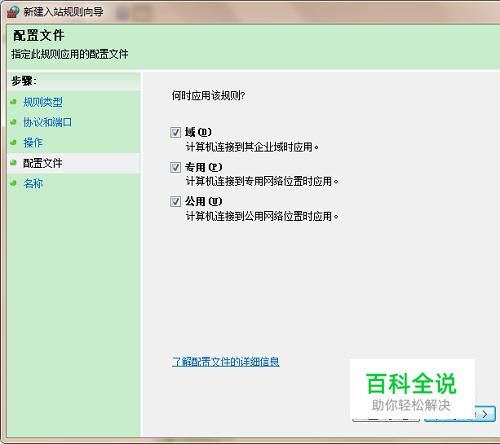500x444 pixels.
Task: Open 了解配置文件的详细信息 link
Action: [226, 362]
